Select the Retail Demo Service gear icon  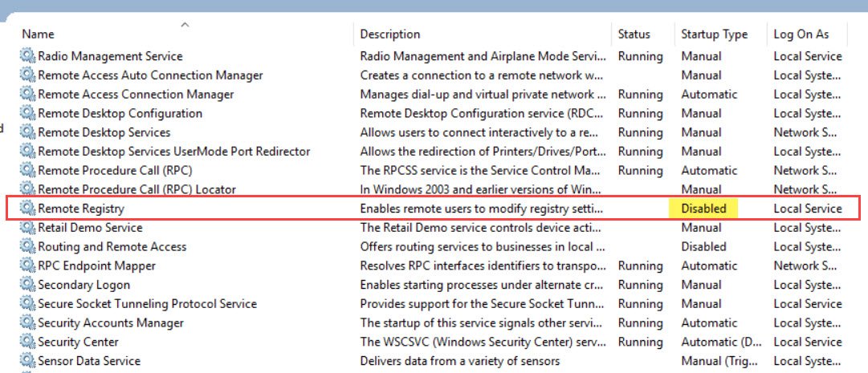pyautogui.click(x=27, y=228)
